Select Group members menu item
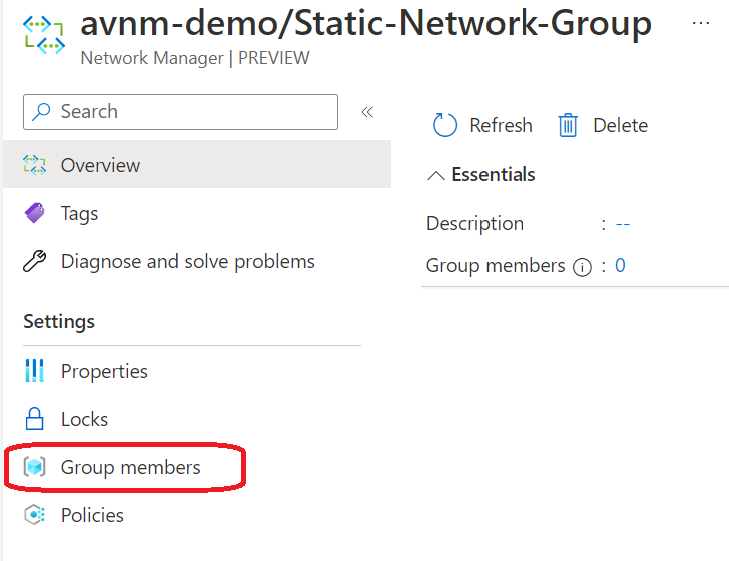Viewport: 729px width, 561px height. tap(130, 467)
